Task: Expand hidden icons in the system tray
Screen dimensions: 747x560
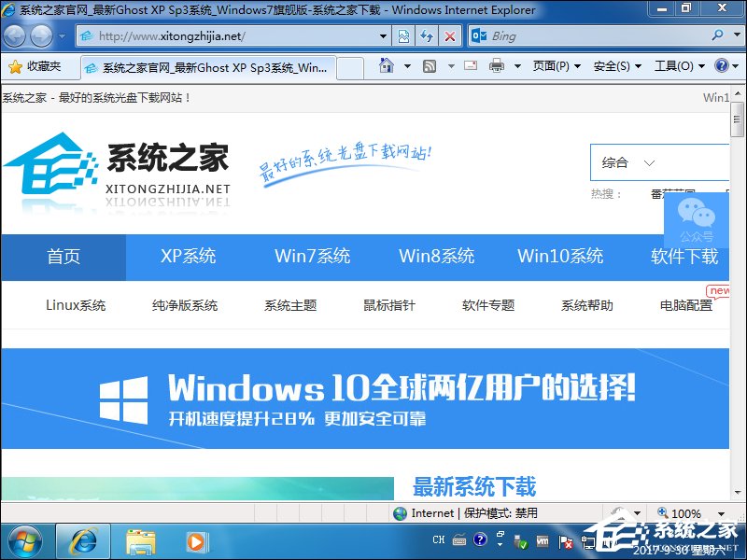Action: 499,543
